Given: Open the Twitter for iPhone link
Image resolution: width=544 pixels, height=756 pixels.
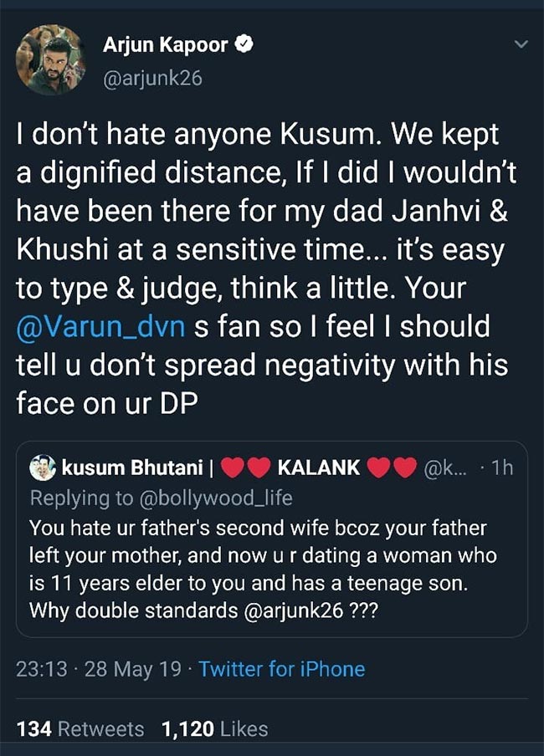Looking at the screenshot, I should point(281,669).
